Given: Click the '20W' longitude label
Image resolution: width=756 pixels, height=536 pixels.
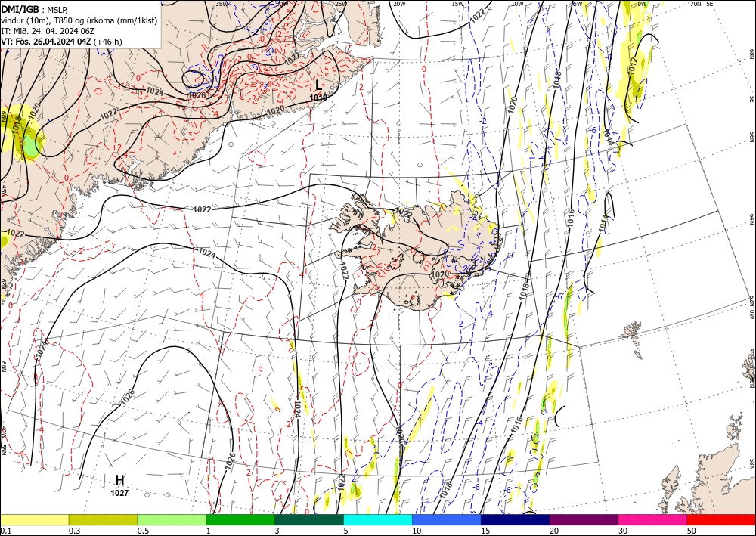Looking at the screenshot, I should tap(398, 4).
